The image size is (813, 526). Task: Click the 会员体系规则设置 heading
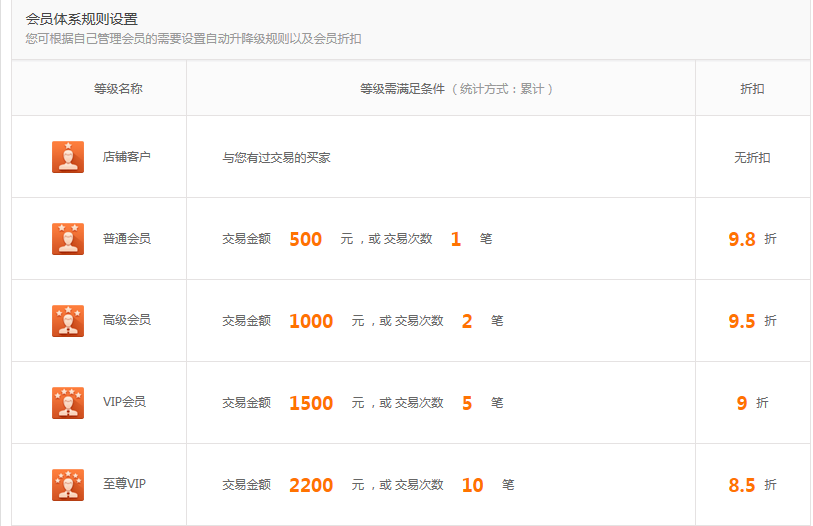[82, 19]
